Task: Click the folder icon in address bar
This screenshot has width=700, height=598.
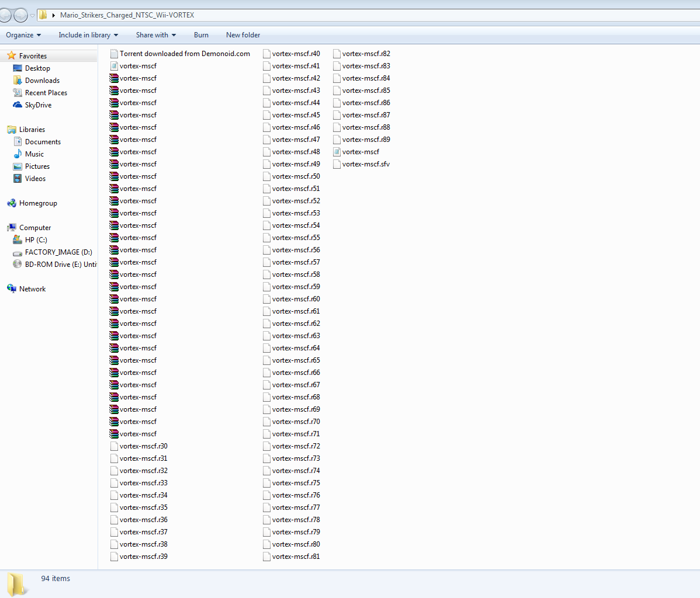Action: (43, 15)
